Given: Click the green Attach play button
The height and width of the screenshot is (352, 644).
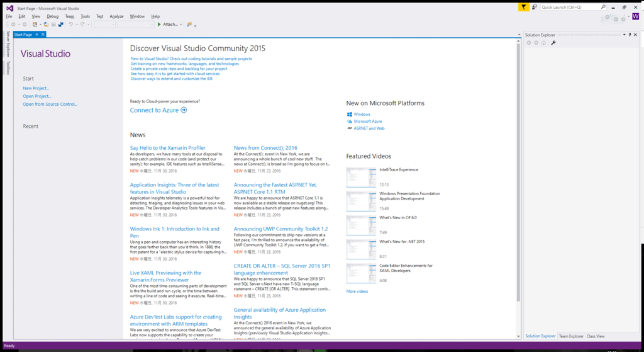Looking at the screenshot, I should (159, 25).
